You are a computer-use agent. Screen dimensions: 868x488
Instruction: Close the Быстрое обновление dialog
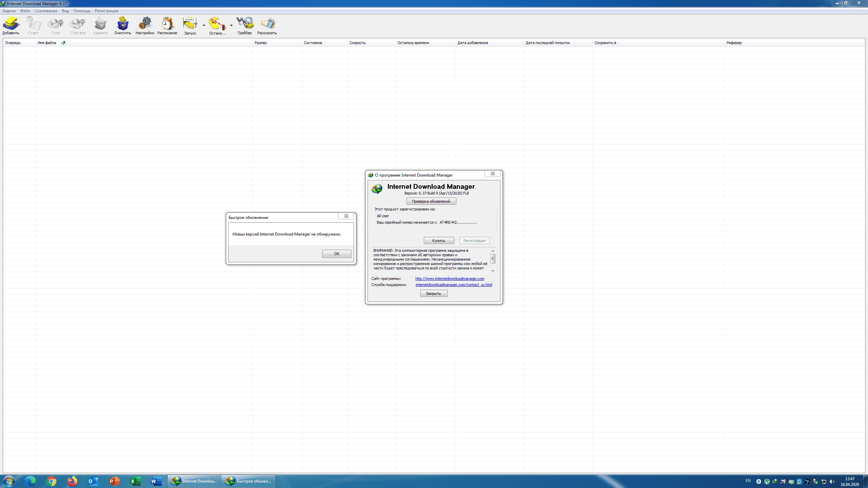(x=346, y=216)
